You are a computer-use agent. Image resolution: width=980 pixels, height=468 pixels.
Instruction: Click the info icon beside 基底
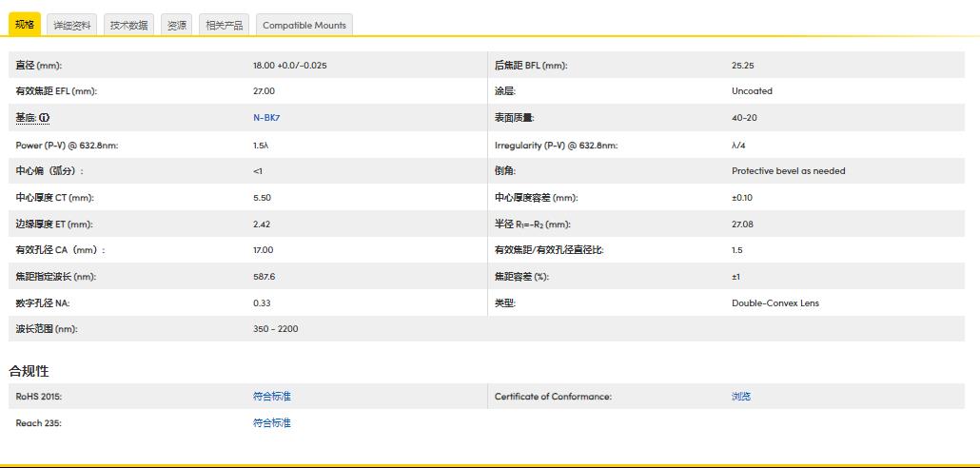44,118
